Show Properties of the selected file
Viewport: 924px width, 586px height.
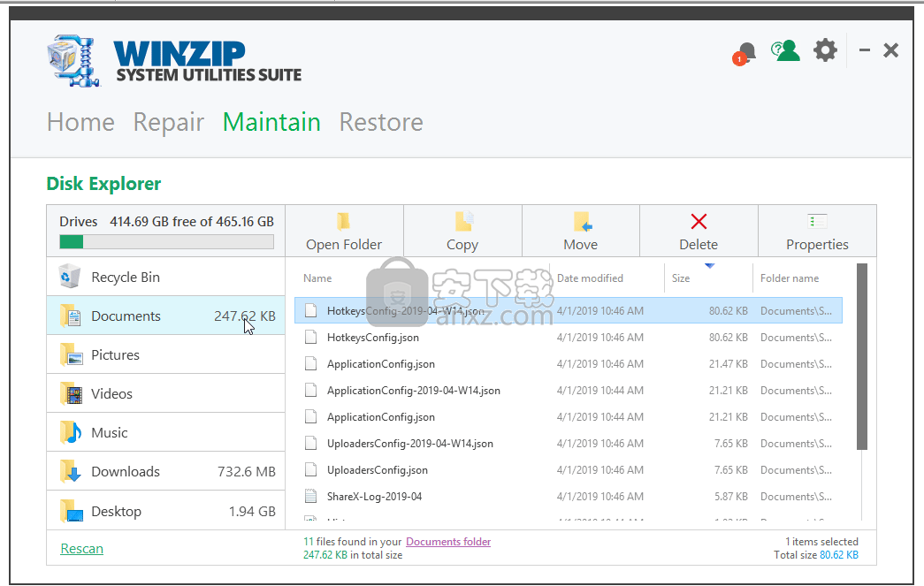tap(817, 231)
